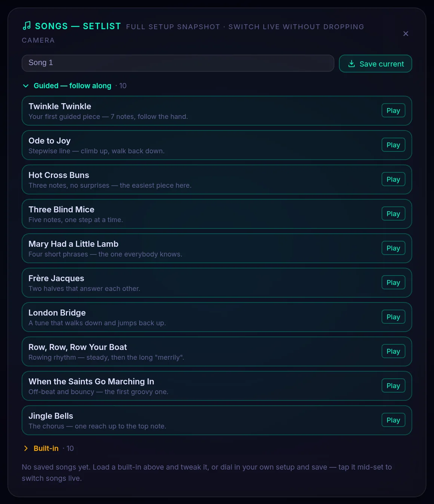Play Three Blind Mice
This screenshot has width=434, height=504.
coord(393,214)
